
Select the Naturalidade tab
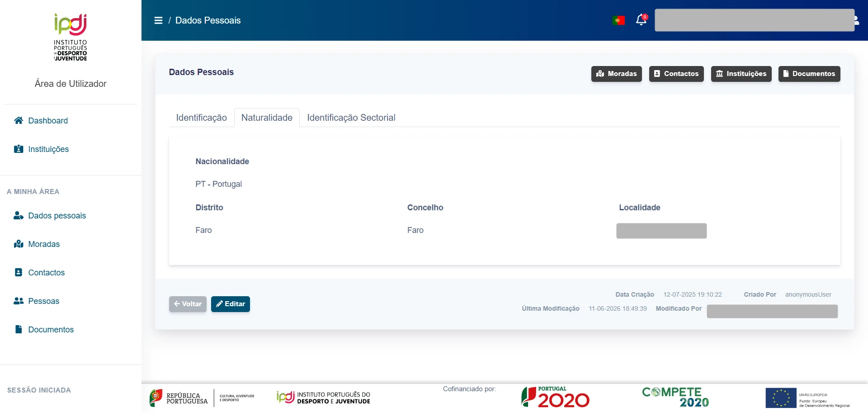[267, 118]
